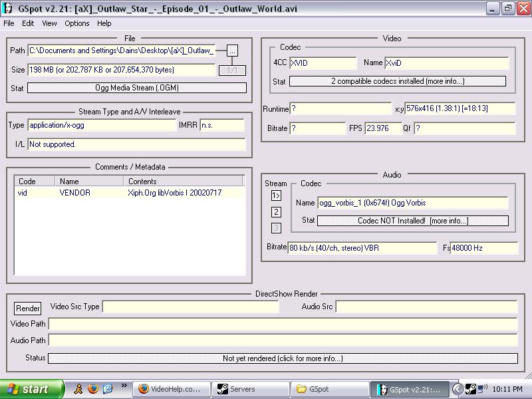Viewport: 532px width, 399px height.
Task: Open the File menu
Action: pyautogui.click(x=9, y=23)
